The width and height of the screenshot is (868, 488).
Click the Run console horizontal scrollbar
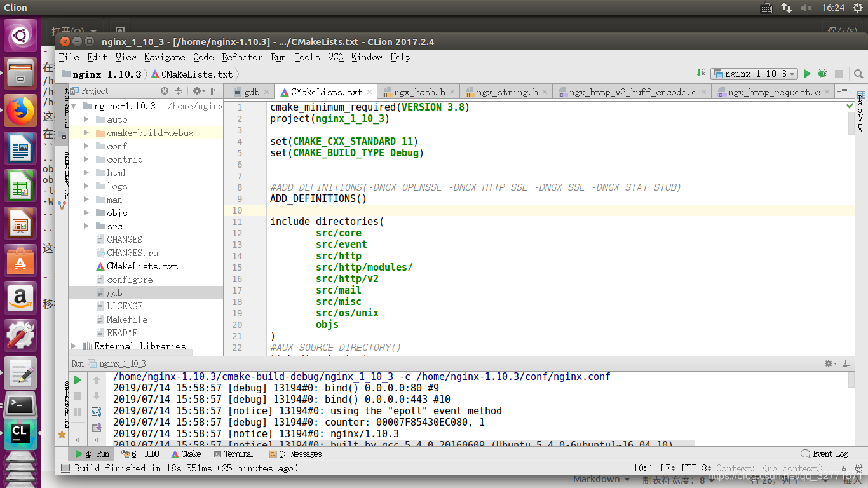coord(403,444)
